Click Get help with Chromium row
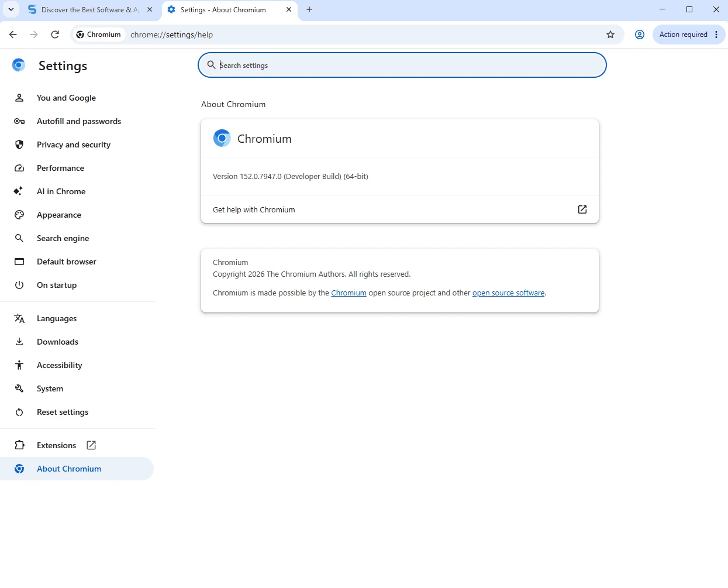The width and height of the screenshot is (728, 588). point(400,209)
